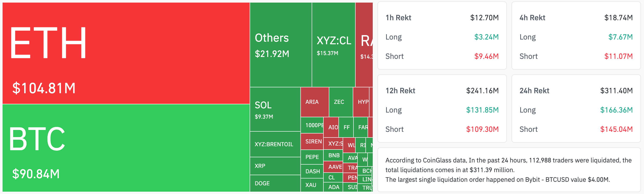Click the green ZEC tile
Screen dimensions: 644x194
[341, 102]
